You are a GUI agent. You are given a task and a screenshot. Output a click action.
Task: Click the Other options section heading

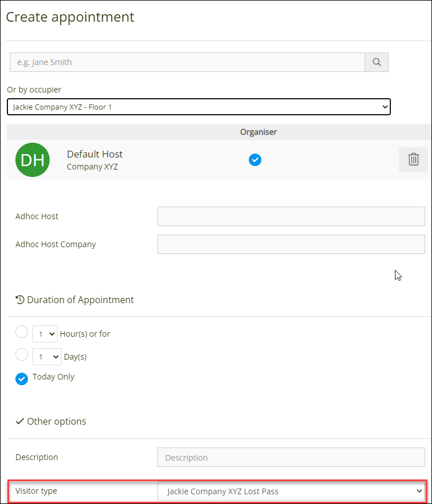pos(56,421)
